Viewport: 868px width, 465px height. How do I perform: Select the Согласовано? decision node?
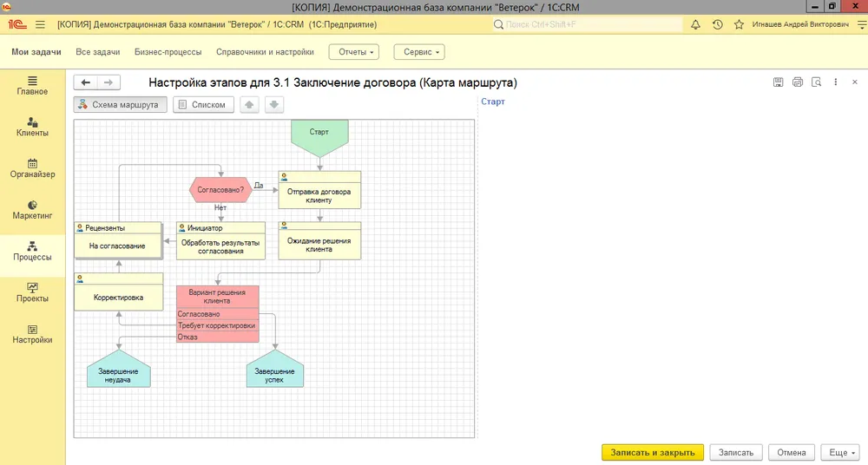(x=220, y=190)
